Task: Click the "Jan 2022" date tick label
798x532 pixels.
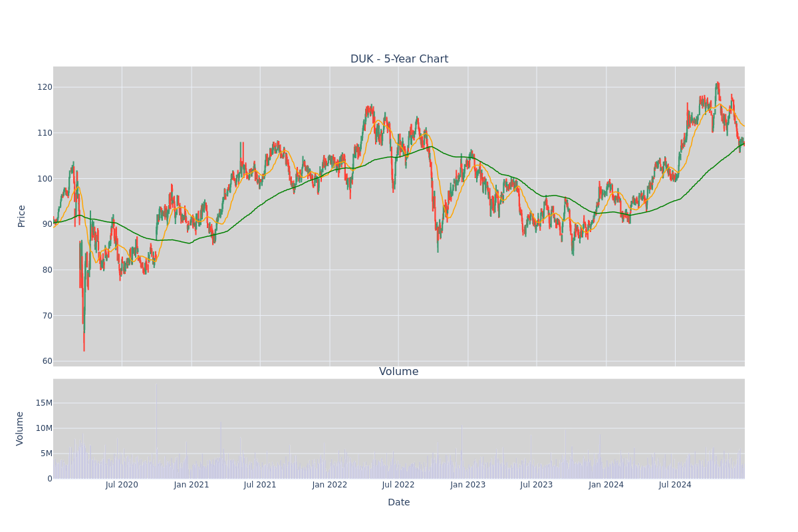Action: coord(330,485)
